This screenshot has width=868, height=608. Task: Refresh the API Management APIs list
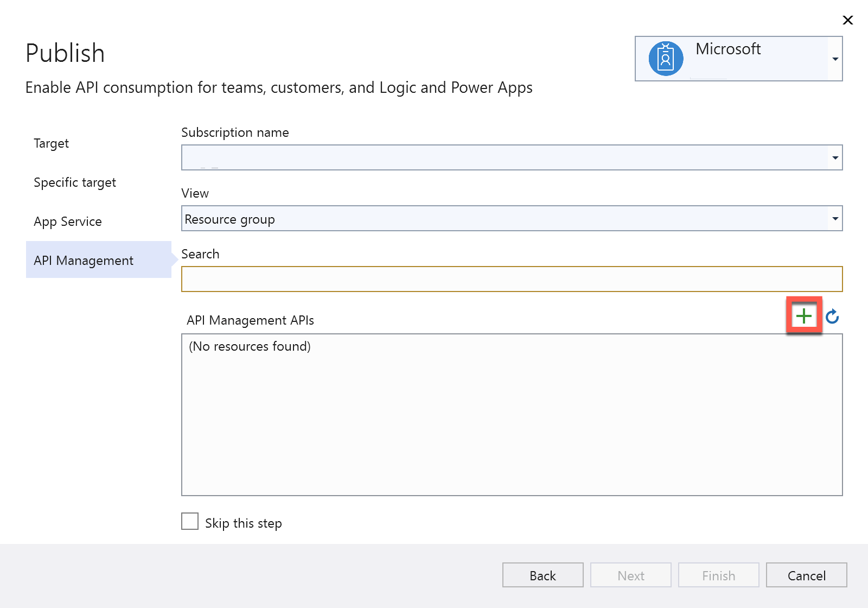click(832, 316)
